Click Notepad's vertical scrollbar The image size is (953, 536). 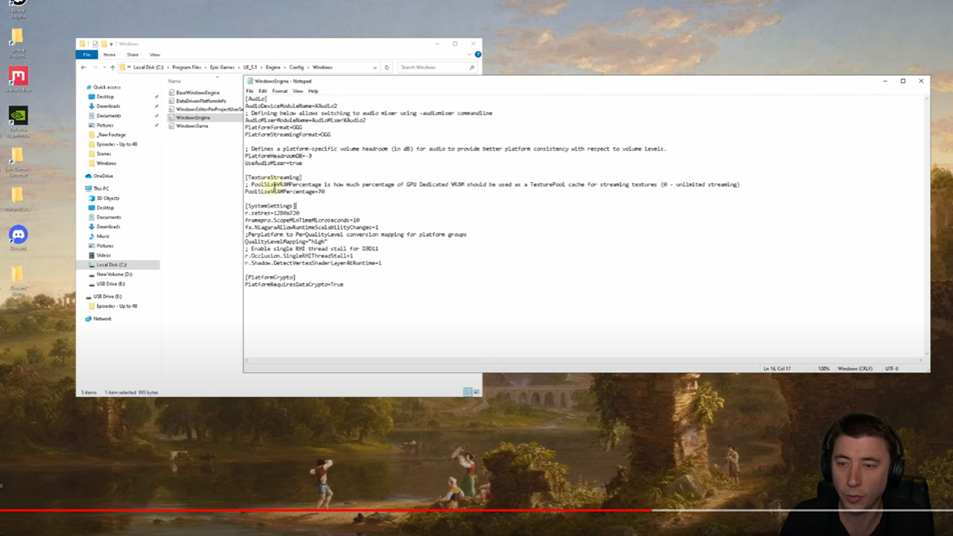pyautogui.click(x=927, y=225)
